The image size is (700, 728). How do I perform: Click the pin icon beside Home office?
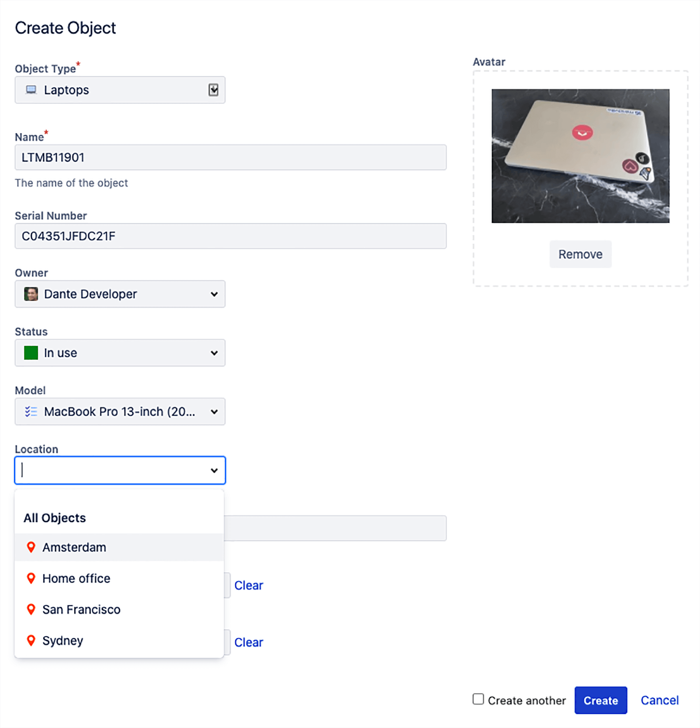pos(31,578)
